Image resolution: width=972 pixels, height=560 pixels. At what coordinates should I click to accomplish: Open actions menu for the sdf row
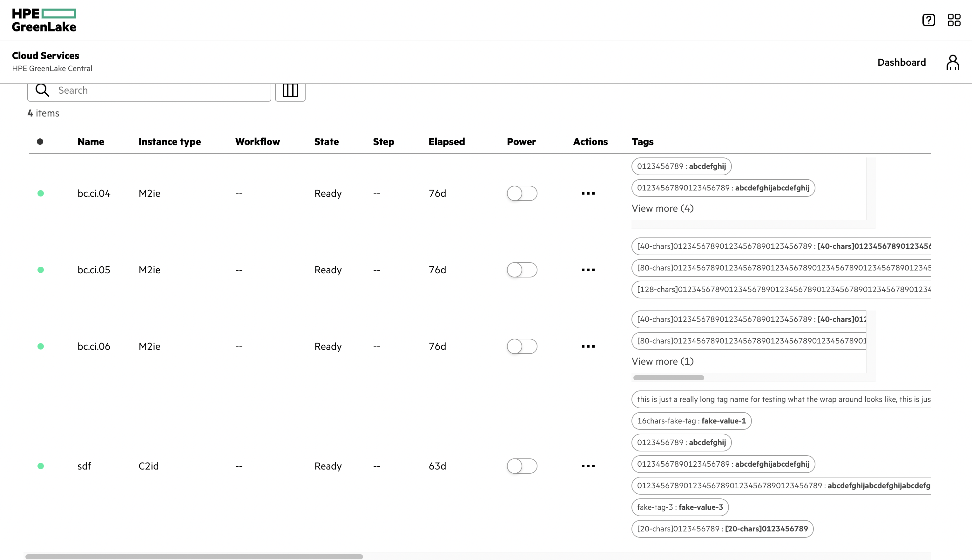pyautogui.click(x=588, y=466)
